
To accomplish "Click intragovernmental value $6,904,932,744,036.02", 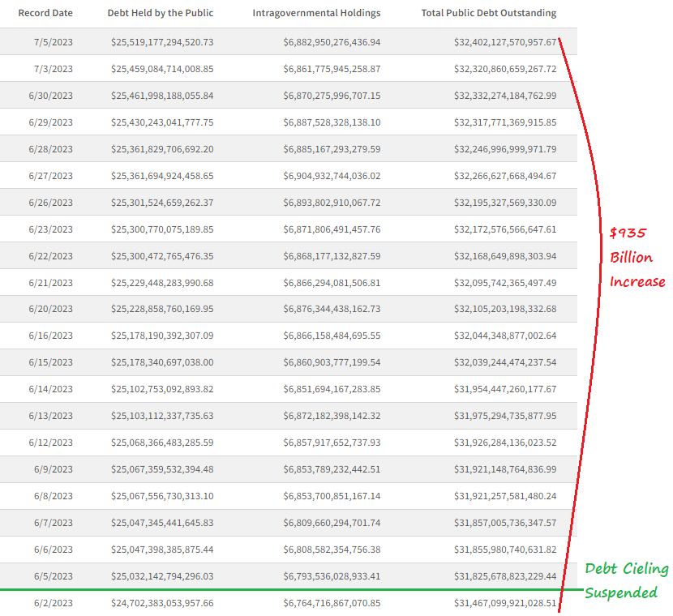I will click(x=332, y=176).
